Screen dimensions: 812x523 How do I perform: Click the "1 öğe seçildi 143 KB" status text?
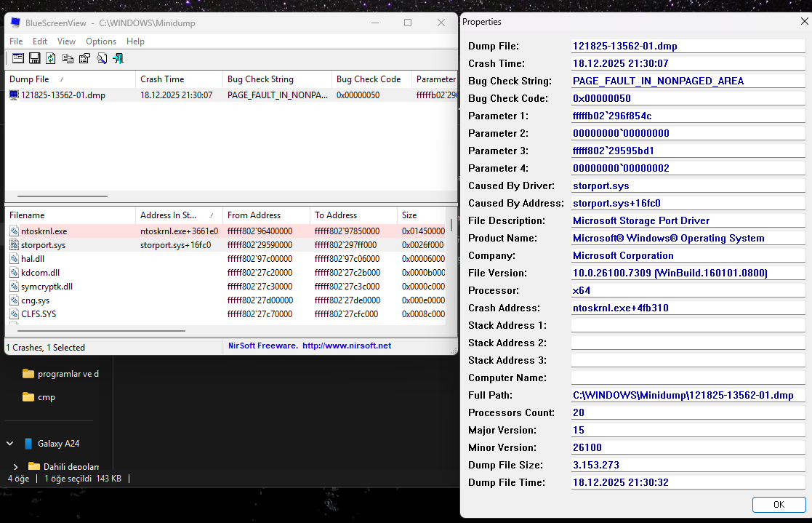83,479
